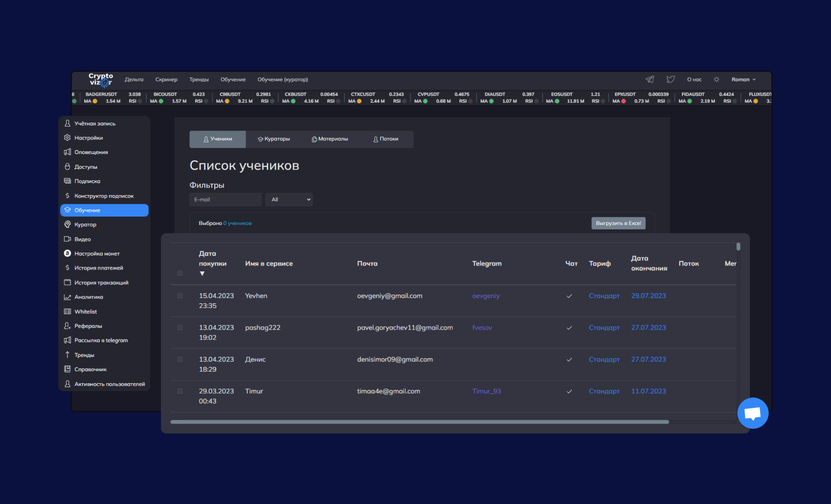Open the live chat bubble widget
The image size is (831, 504).
point(753,413)
